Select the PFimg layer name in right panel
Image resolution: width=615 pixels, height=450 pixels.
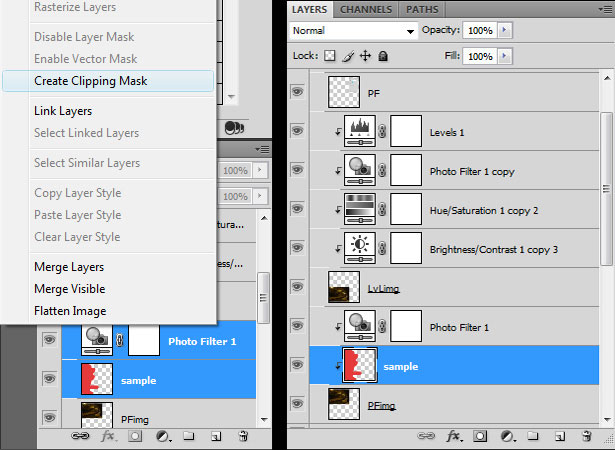pyautogui.click(x=382, y=405)
